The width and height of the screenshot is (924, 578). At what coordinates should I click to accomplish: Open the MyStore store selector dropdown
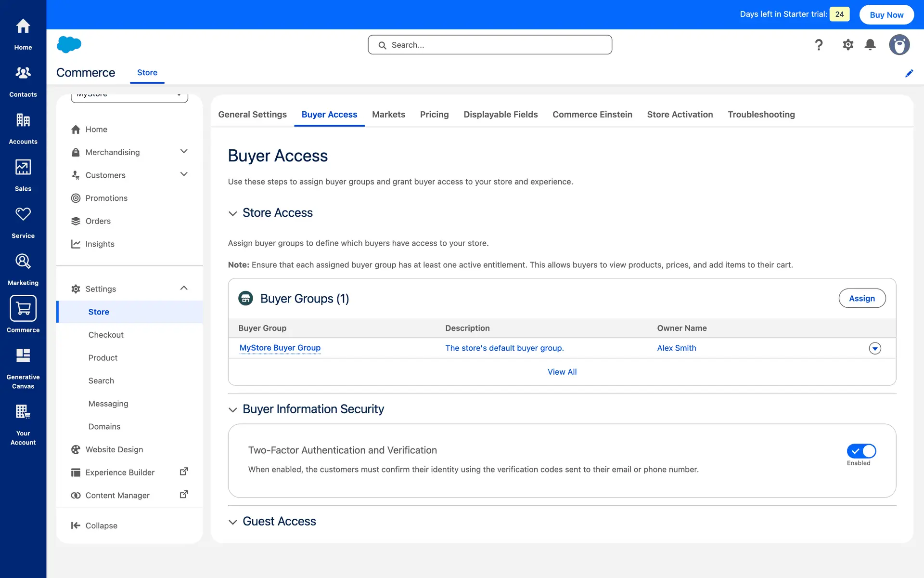point(130,95)
